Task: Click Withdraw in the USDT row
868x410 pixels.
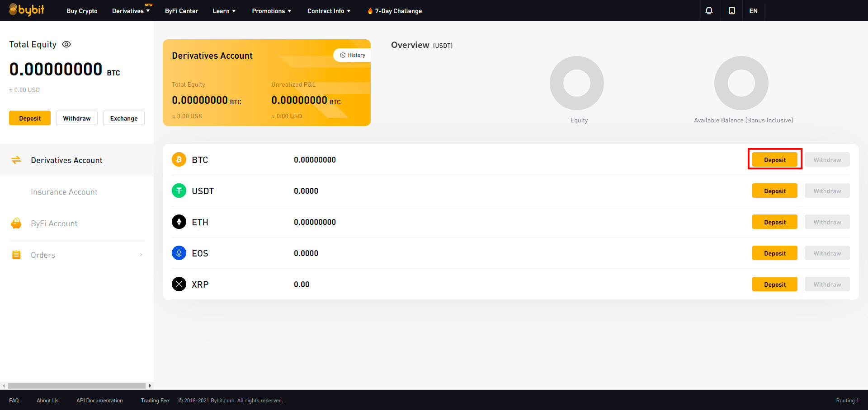Action: click(x=827, y=191)
